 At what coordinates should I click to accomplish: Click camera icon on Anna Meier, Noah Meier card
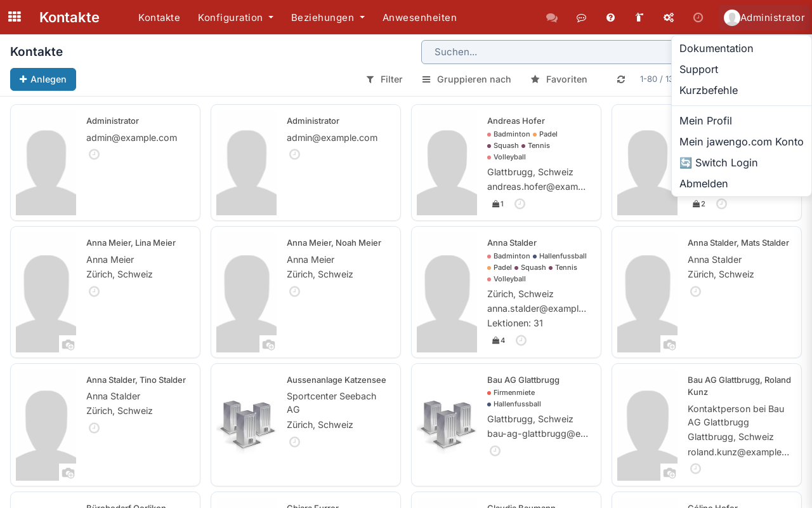pyautogui.click(x=268, y=345)
